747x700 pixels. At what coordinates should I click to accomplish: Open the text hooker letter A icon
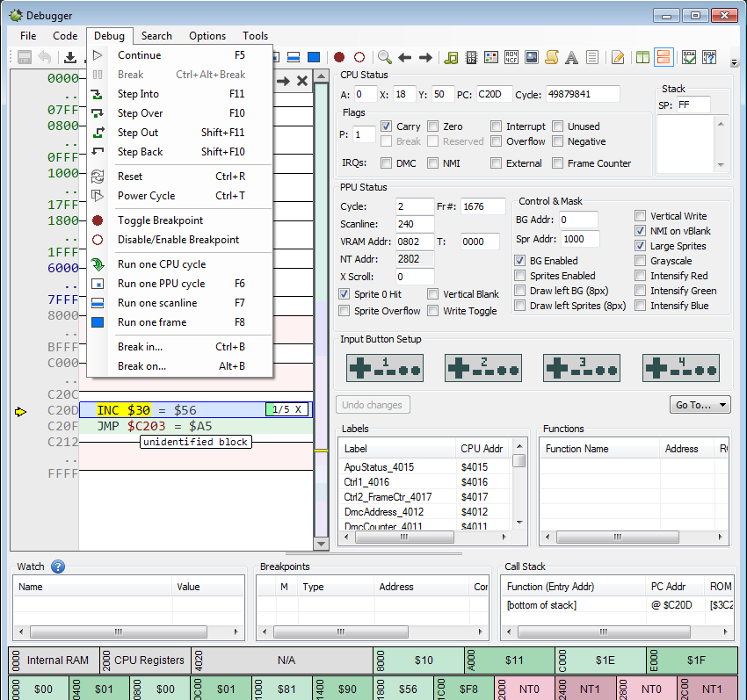pos(572,58)
